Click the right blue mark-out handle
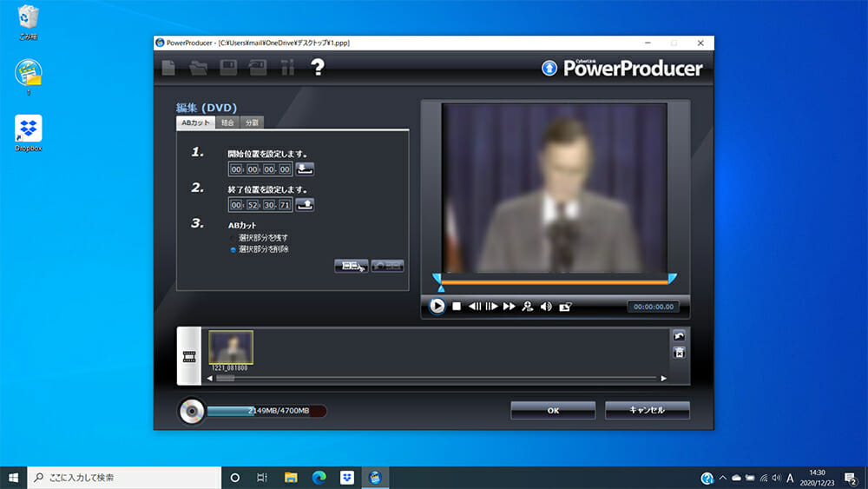The image size is (868, 489). 673,278
